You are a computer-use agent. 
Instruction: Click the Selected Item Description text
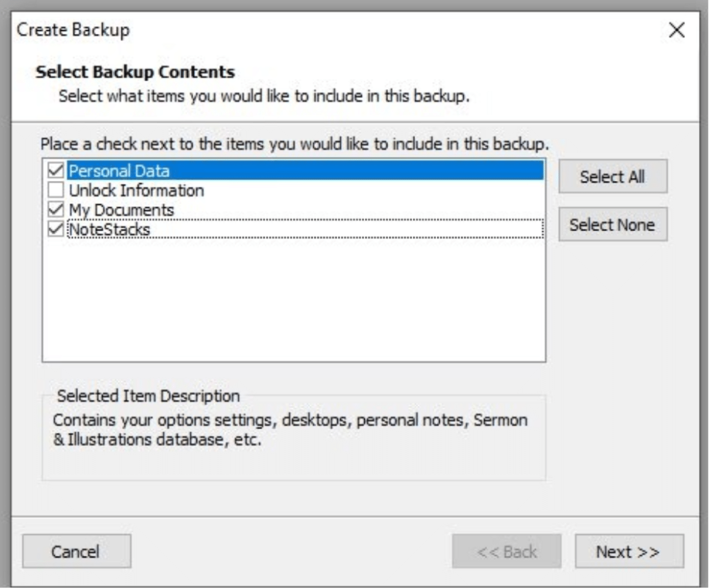pos(290,429)
